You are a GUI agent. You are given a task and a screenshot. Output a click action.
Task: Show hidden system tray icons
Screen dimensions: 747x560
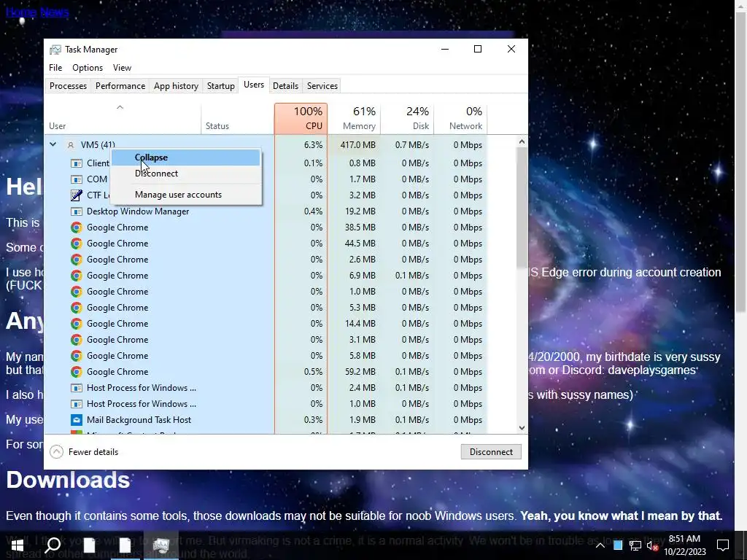click(600, 545)
